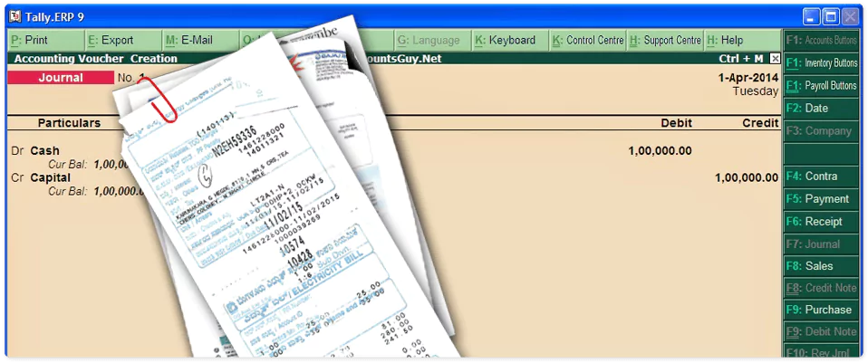Close the voucher with the X box

pos(775,59)
